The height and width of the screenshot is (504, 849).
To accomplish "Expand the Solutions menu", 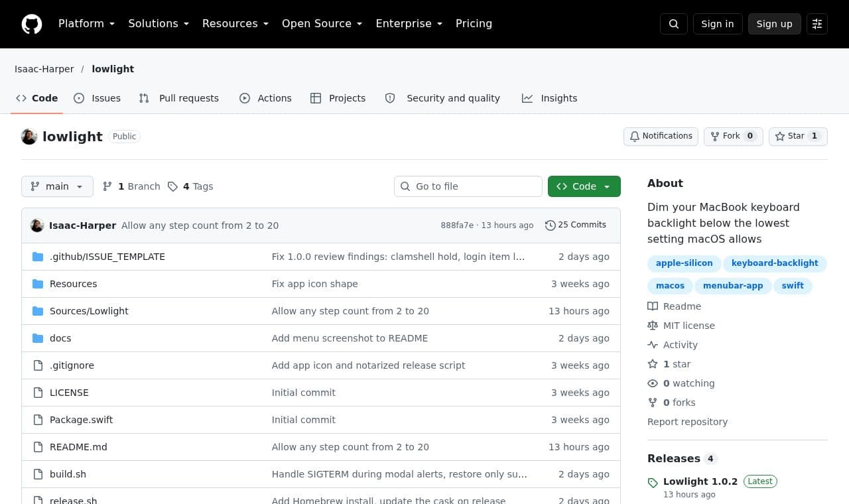I will (x=159, y=24).
